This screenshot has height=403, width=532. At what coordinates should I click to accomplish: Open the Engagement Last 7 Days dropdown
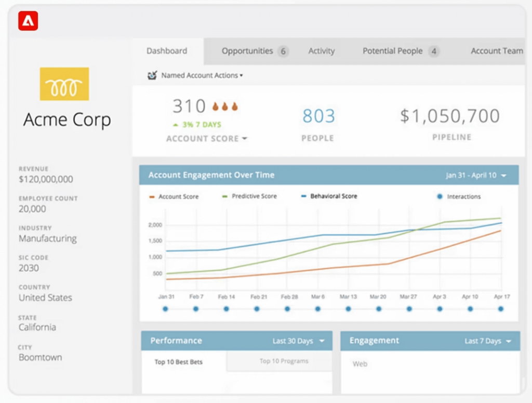488,341
